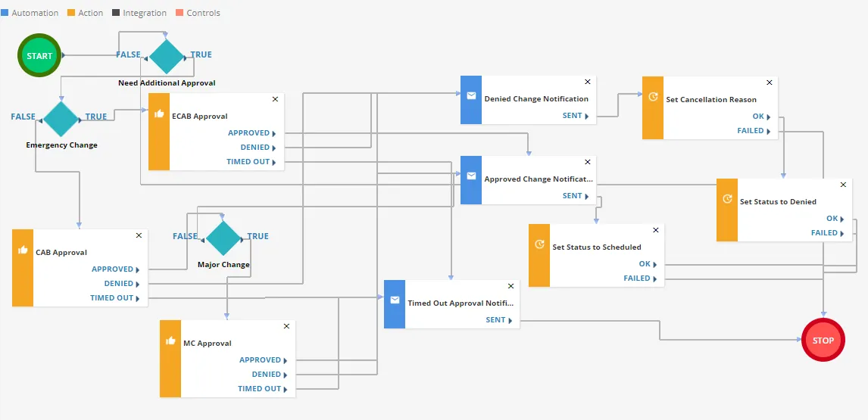Viewport: 868px width, 420px height.
Task: Click the Controls legend label
Action: pos(203,13)
